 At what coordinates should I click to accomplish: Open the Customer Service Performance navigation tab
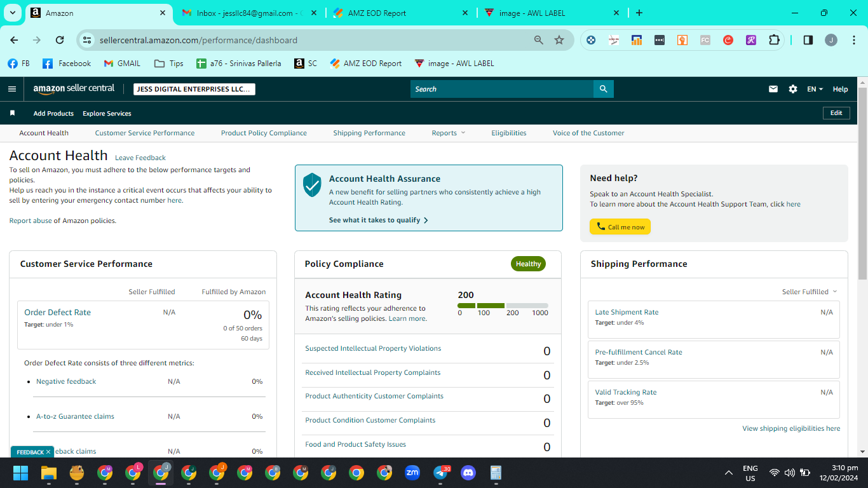(145, 133)
